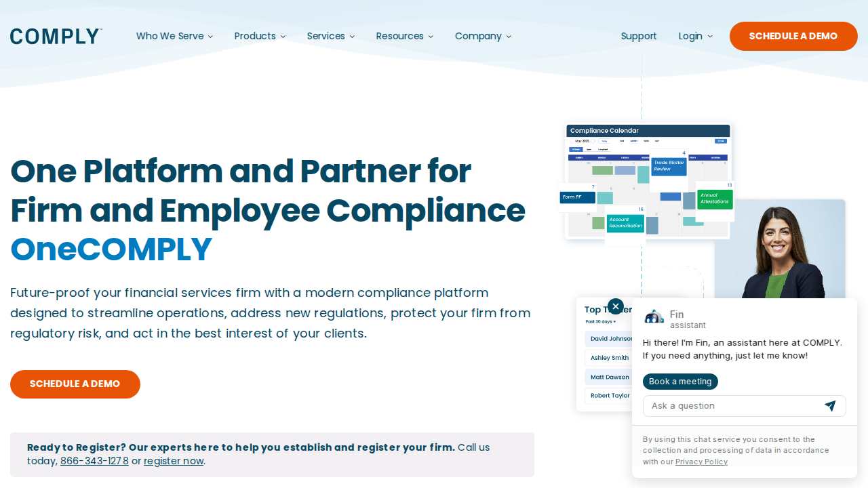This screenshot has height=488, width=868.
Task: Go to the Support page
Action: click(x=639, y=36)
